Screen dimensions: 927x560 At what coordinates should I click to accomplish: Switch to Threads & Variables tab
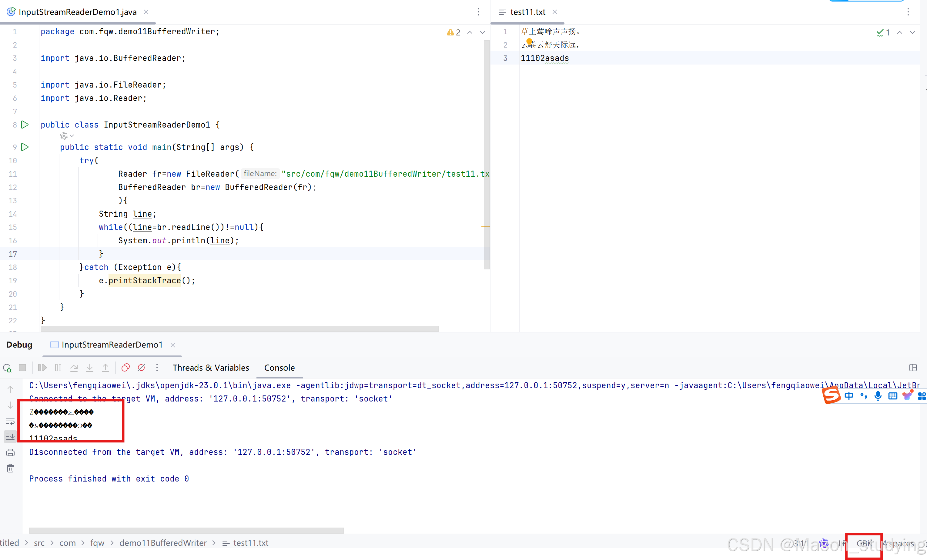coord(211,368)
